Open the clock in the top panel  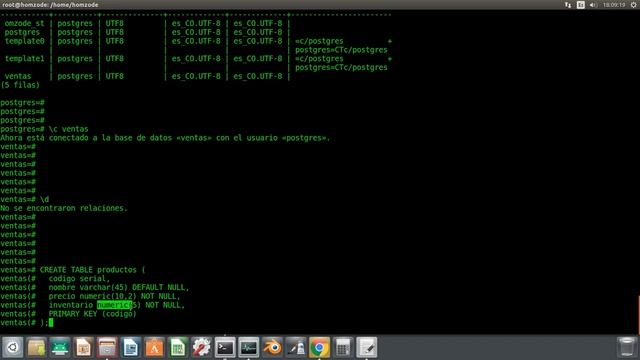coord(614,5)
